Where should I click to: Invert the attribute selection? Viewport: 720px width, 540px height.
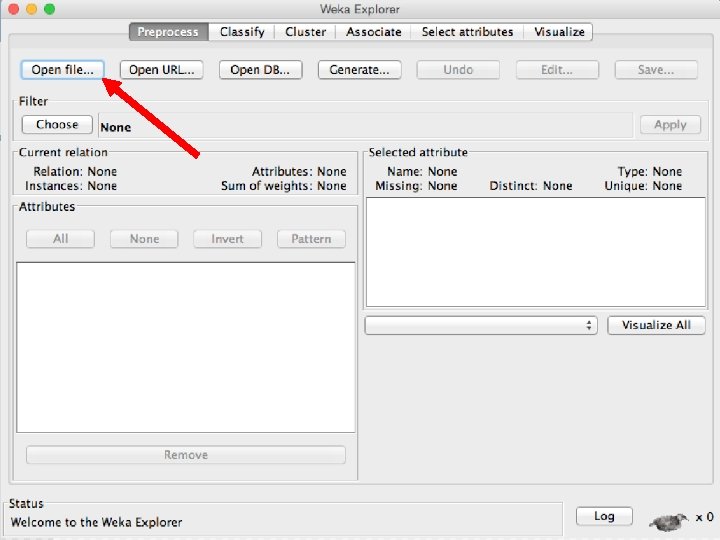pos(227,239)
